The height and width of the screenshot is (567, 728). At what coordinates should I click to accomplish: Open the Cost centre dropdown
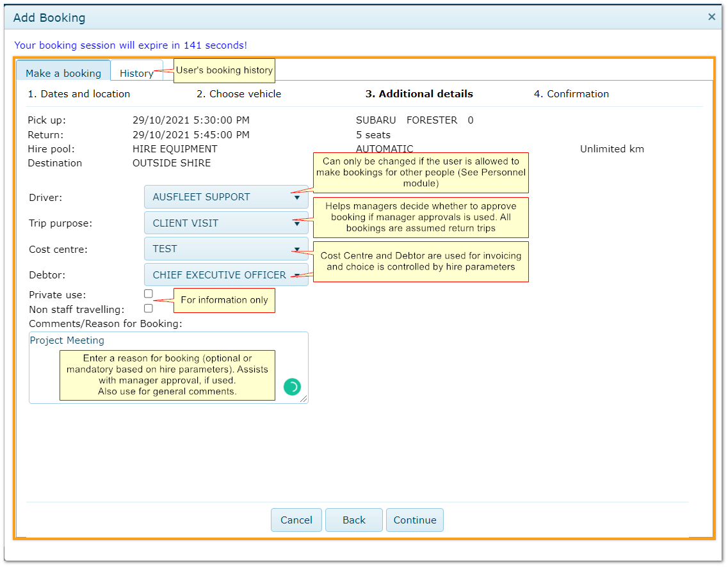tap(225, 249)
